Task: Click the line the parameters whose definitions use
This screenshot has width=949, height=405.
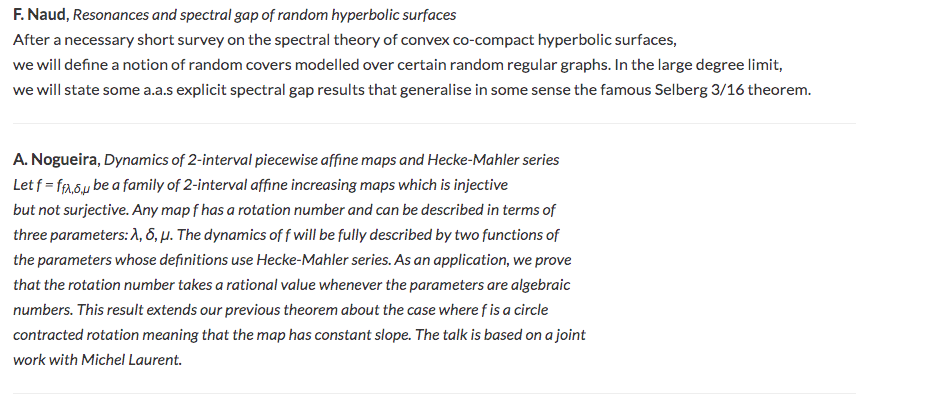Action: 292,260
